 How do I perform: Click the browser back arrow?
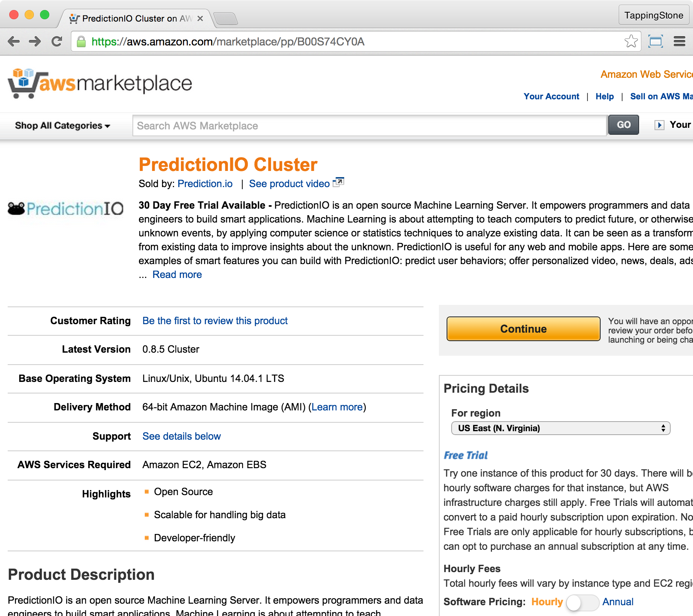pos(14,42)
